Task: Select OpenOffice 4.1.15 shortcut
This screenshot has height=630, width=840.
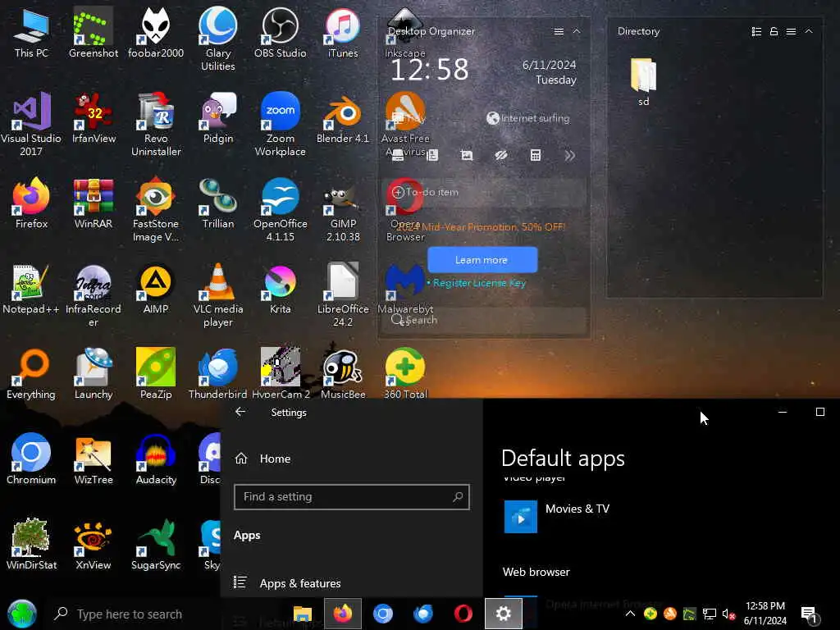Action: 281,209
